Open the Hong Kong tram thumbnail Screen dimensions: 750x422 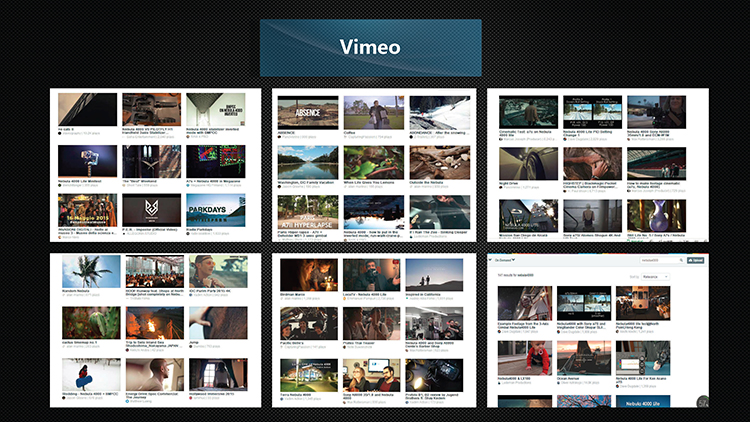pos(643,303)
